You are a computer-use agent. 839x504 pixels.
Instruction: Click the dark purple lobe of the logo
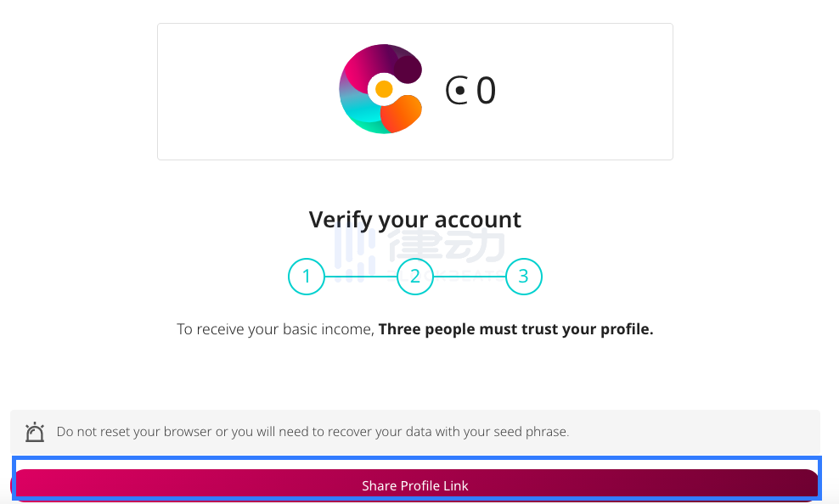(408, 69)
